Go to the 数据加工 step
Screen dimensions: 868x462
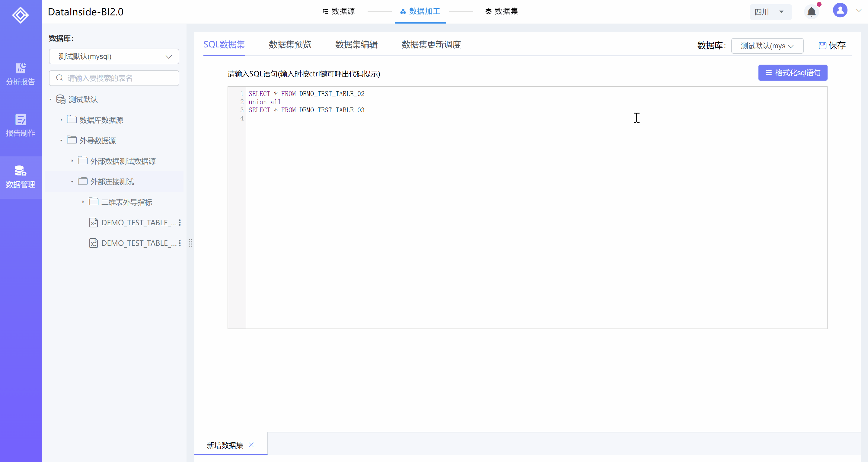(420, 11)
